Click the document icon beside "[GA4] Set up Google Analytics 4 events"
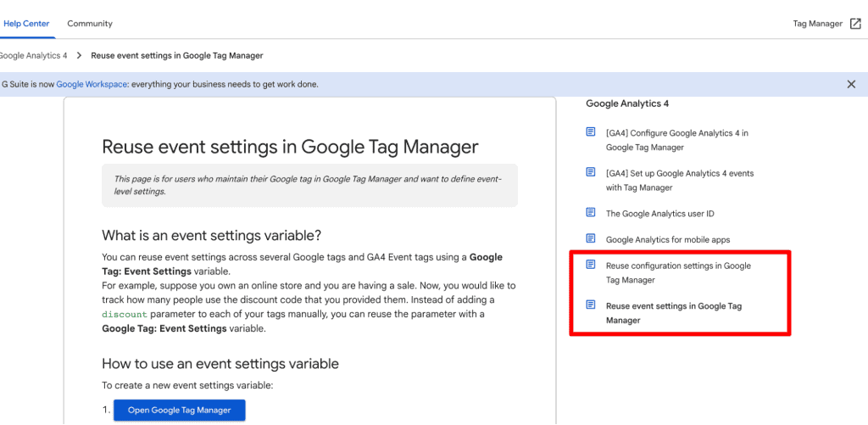The height and width of the screenshot is (425, 868). coord(591,172)
